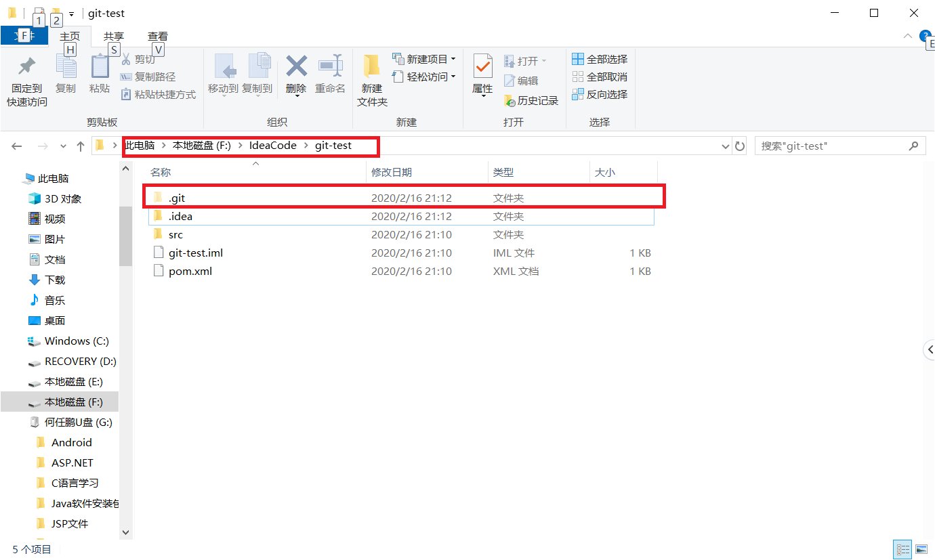Open the New item (新建项目) dropdown

pos(424,60)
